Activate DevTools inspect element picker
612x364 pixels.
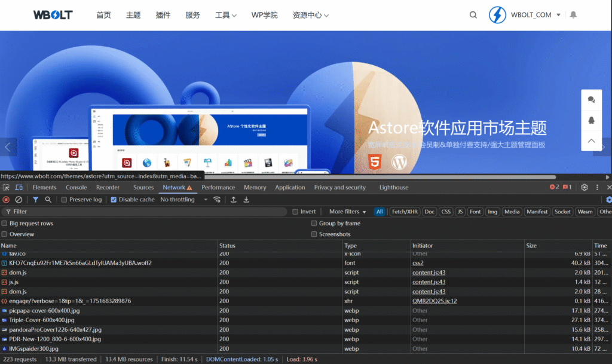tap(6, 187)
